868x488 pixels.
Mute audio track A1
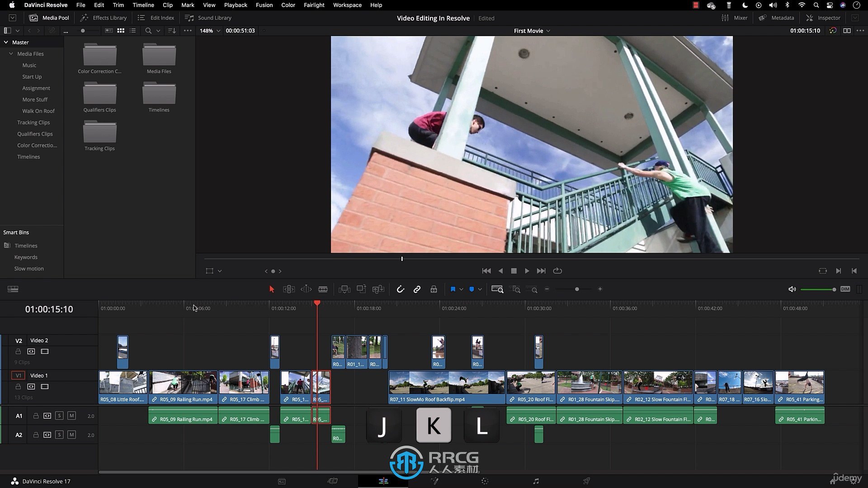pos(71,416)
